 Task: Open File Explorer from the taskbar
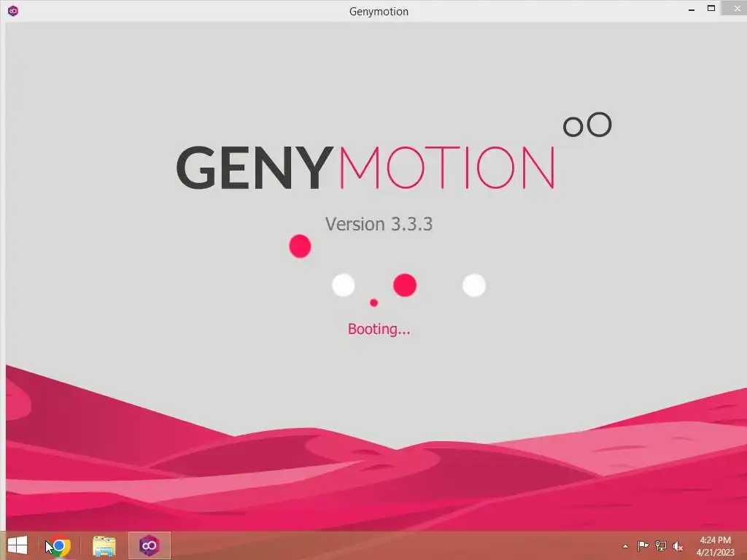tap(104, 545)
